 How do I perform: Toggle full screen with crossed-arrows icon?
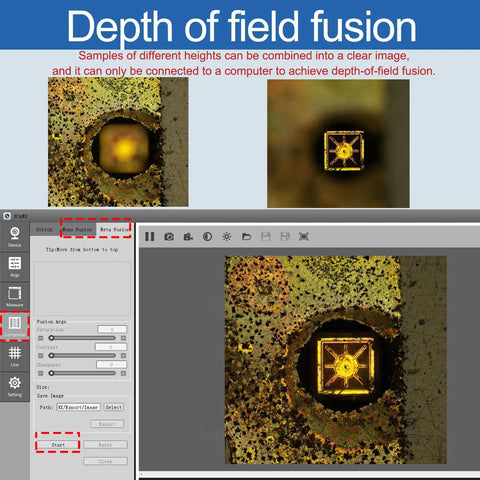[x=304, y=237]
